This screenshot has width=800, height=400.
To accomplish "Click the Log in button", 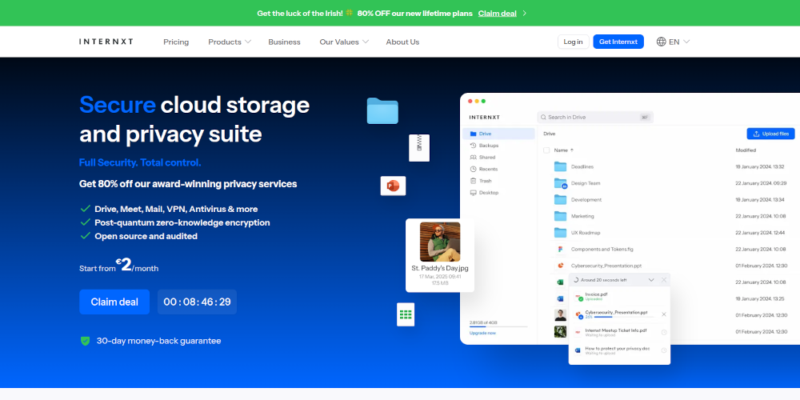I will (x=573, y=42).
